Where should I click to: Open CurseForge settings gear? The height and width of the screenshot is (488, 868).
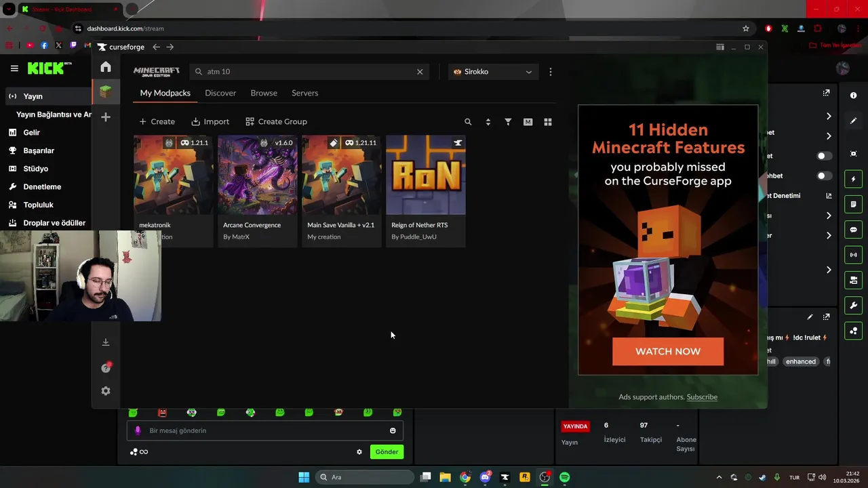(106, 391)
